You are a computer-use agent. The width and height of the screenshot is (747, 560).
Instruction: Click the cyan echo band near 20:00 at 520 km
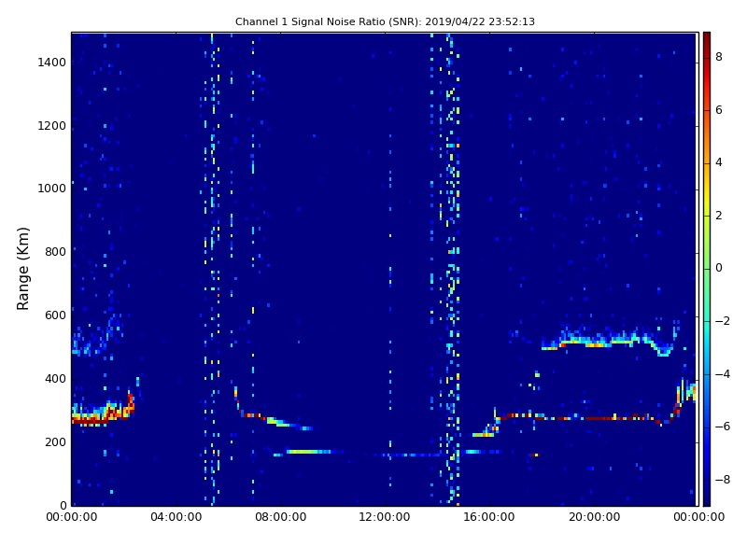point(610,340)
